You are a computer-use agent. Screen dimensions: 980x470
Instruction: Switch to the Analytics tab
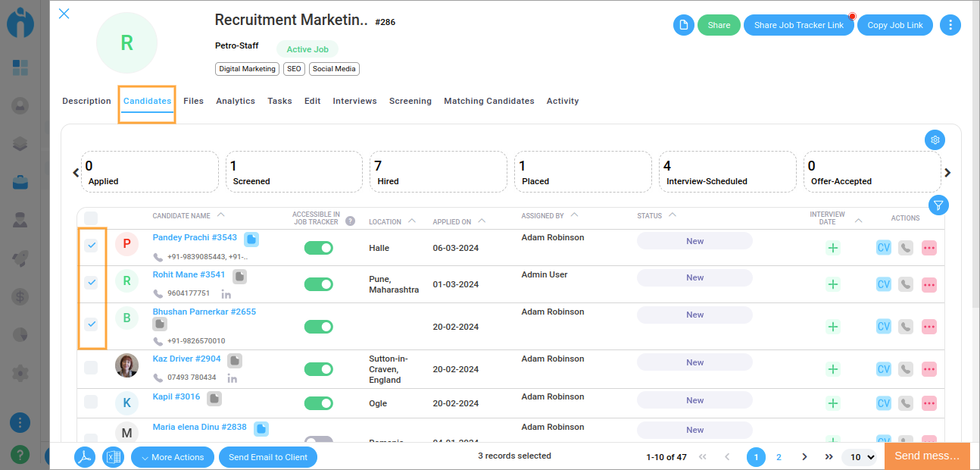pos(235,101)
